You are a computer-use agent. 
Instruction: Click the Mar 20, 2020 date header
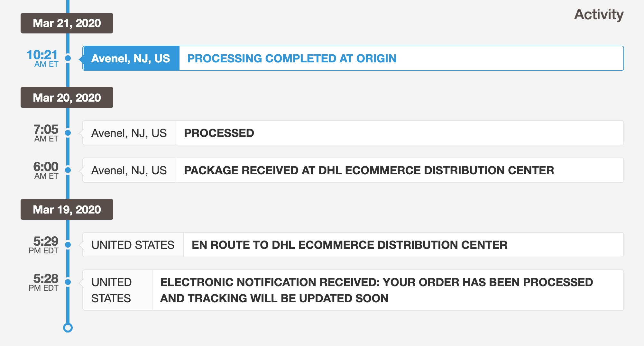(67, 97)
